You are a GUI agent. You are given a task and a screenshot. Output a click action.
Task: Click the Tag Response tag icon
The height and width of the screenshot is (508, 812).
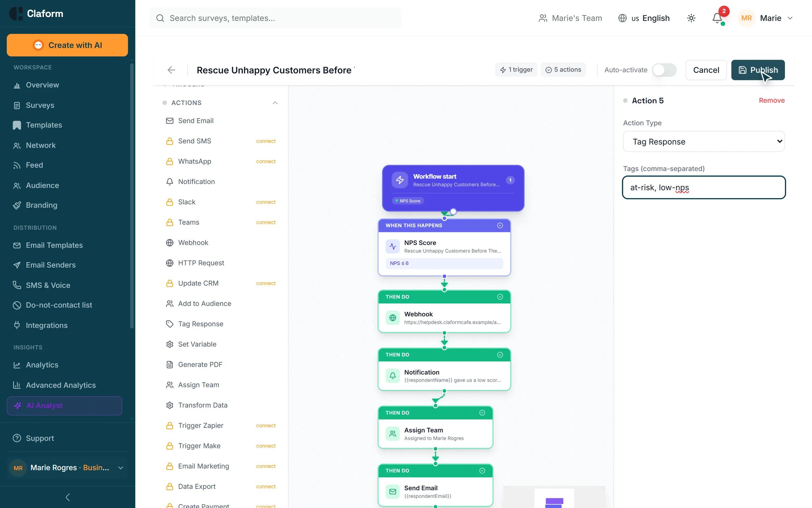(170, 324)
